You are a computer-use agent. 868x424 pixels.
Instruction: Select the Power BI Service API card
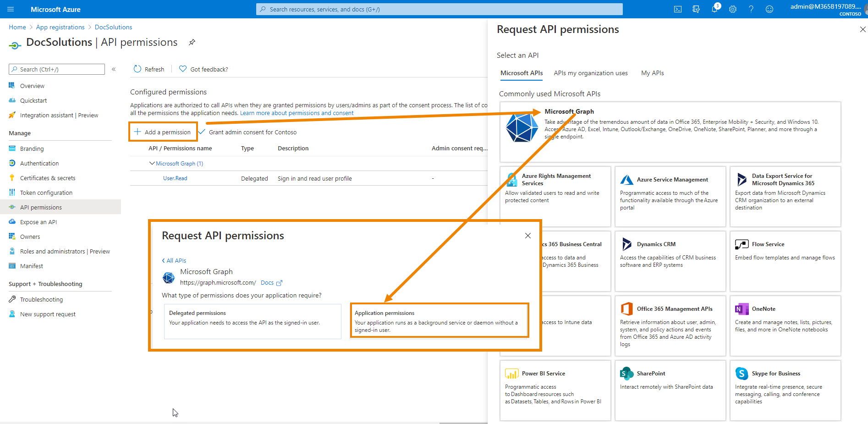555,390
